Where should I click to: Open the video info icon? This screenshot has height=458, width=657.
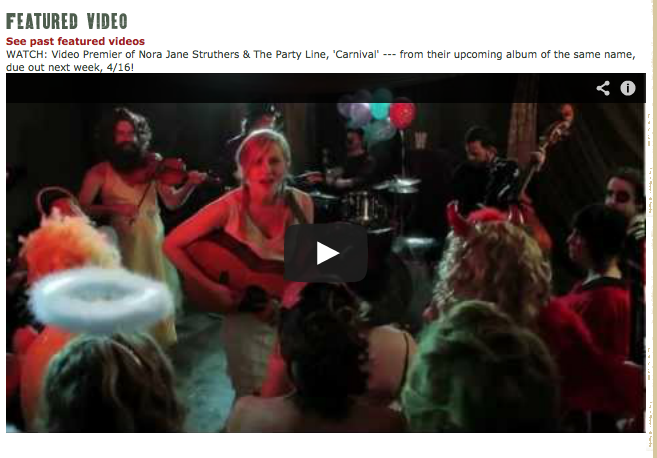tap(628, 88)
